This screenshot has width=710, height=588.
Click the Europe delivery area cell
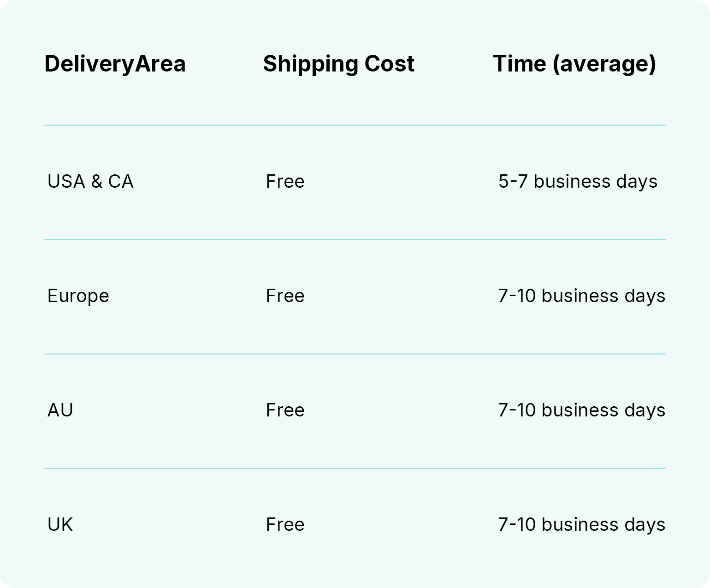pos(78,296)
